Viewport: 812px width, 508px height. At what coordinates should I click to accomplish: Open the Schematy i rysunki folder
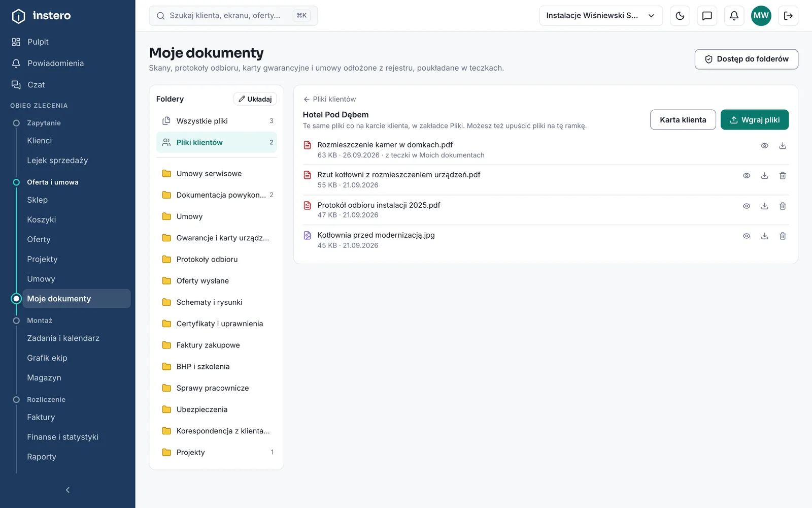click(217, 302)
